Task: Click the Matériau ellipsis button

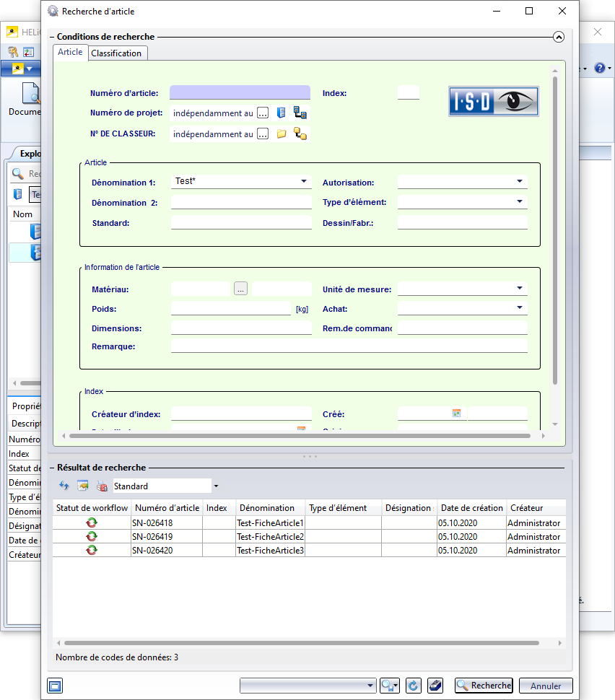Action: (x=240, y=289)
